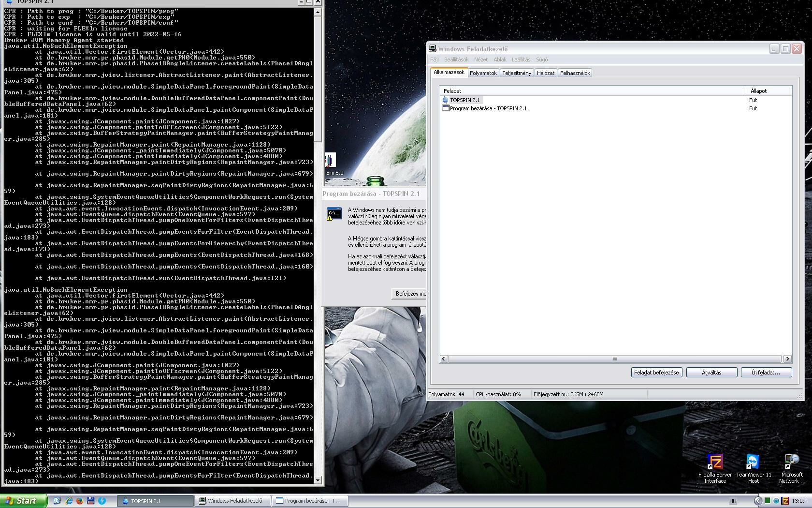Click the console warning icon in Program bezárása
This screenshot has width=812, height=508.
point(334,214)
